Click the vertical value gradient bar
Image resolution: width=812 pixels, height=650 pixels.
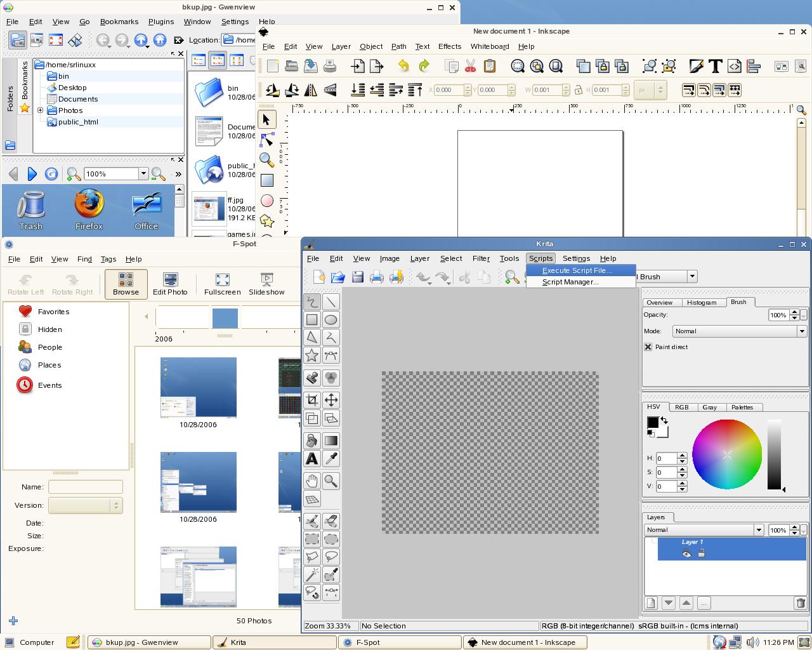[x=774, y=454]
